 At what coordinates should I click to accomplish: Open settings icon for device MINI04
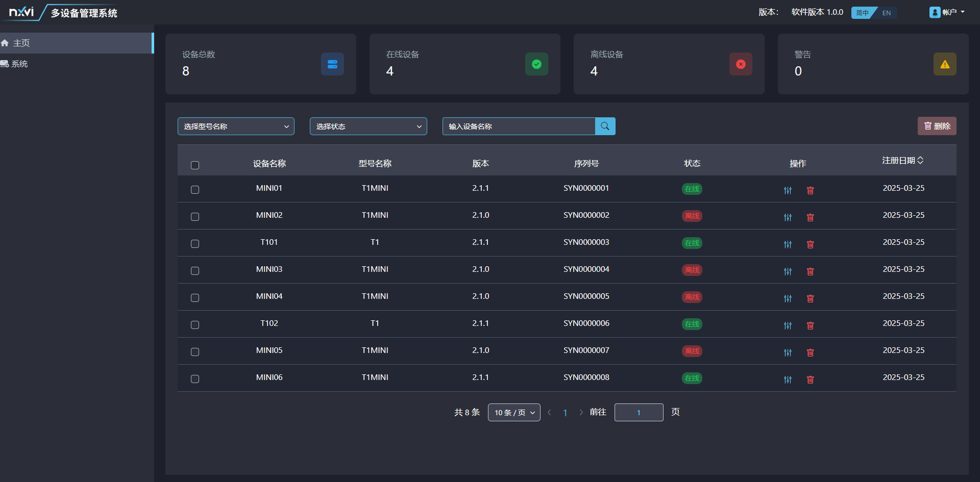tap(788, 298)
